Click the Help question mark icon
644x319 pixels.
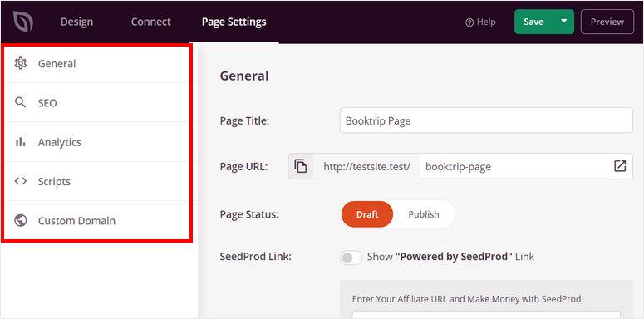469,22
